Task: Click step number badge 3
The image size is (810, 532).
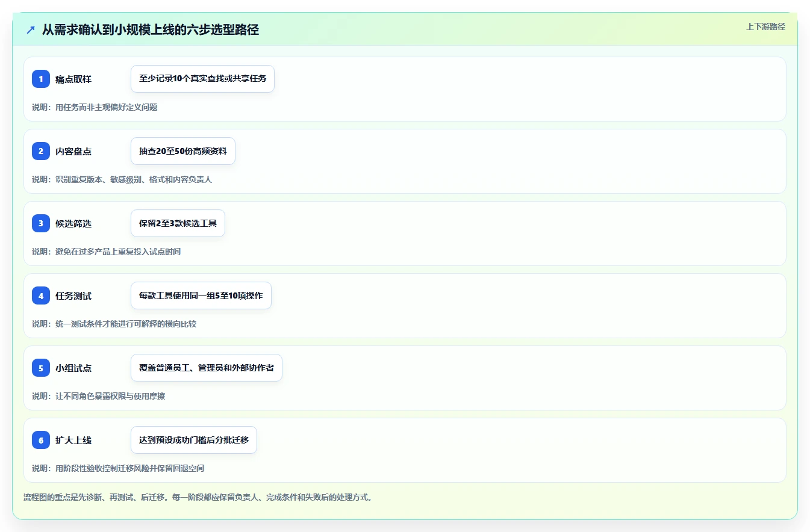Action: click(41, 223)
